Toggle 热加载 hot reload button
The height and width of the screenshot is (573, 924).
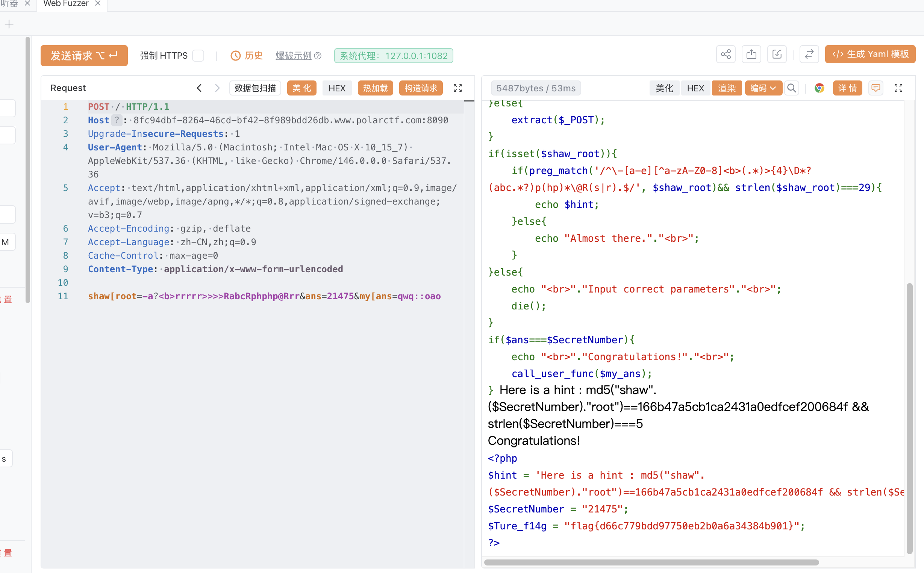375,88
